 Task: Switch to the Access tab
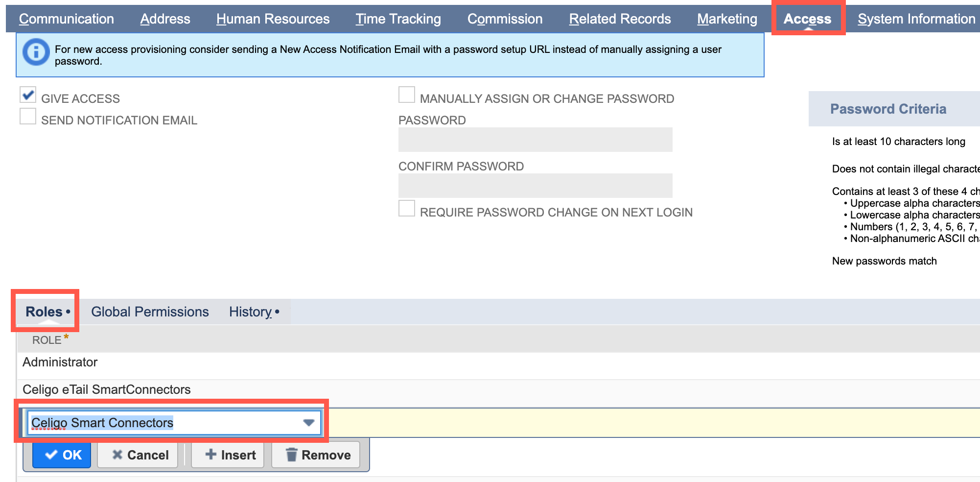(808, 19)
